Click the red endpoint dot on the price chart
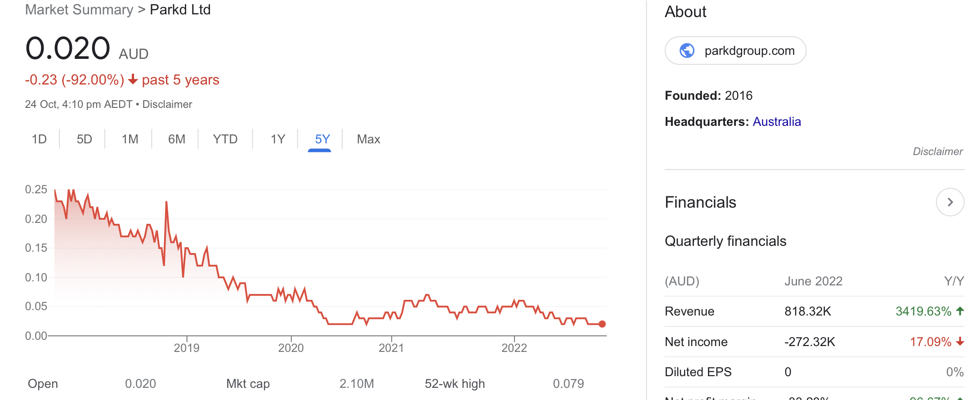The image size is (980, 400). (x=602, y=324)
